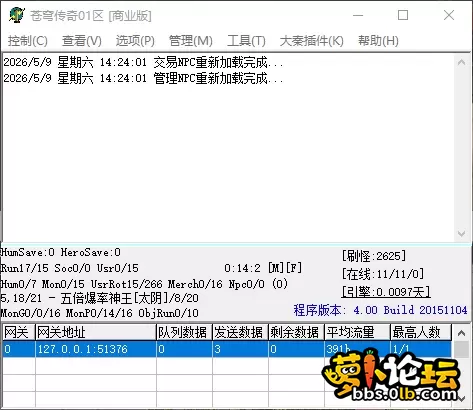Maximize the 苍穹传奇01区 window
Viewport: 473px width, 410px height.
[403, 15]
